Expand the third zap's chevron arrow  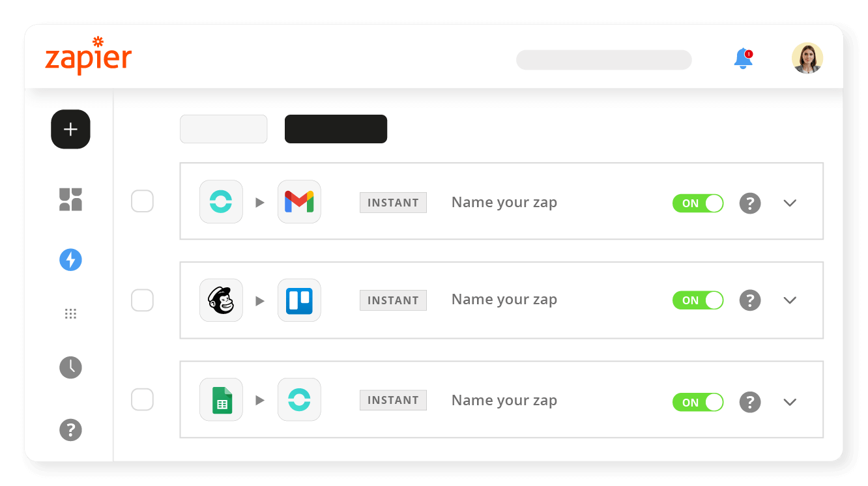click(790, 402)
